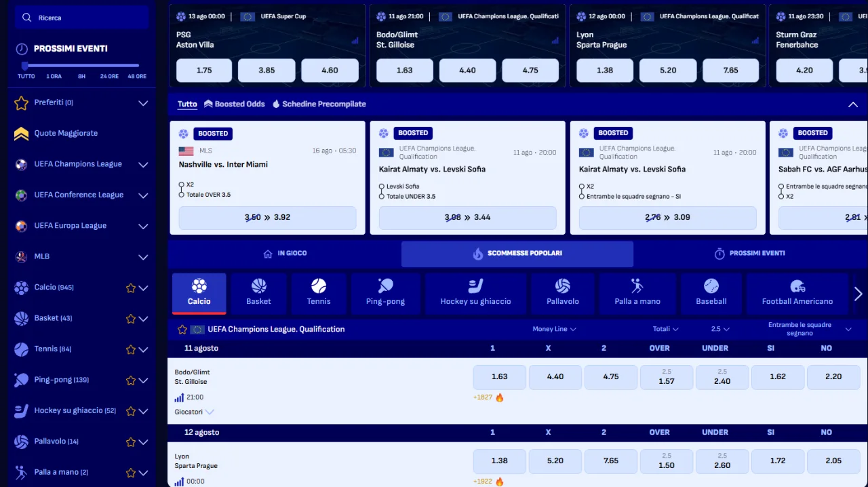Select the Basket sport tab
This screenshot has height=487, width=868.
(258, 294)
